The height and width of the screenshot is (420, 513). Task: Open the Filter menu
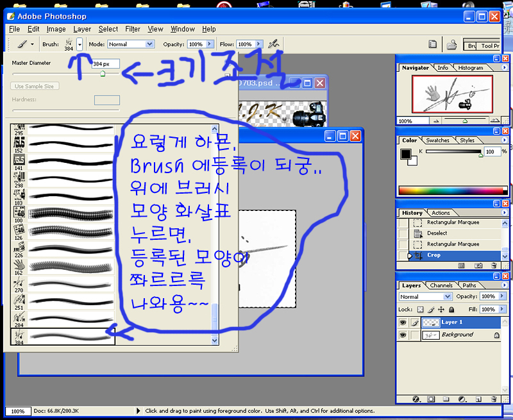click(x=133, y=29)
